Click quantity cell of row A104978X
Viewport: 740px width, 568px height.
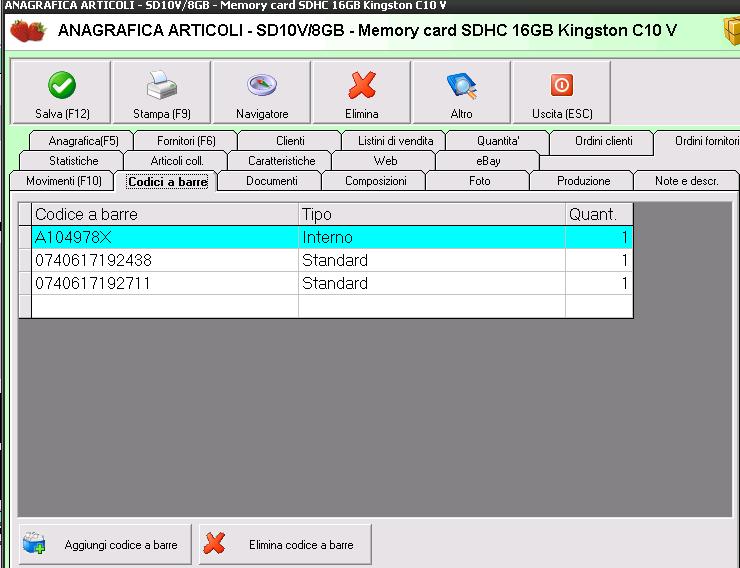599,237
